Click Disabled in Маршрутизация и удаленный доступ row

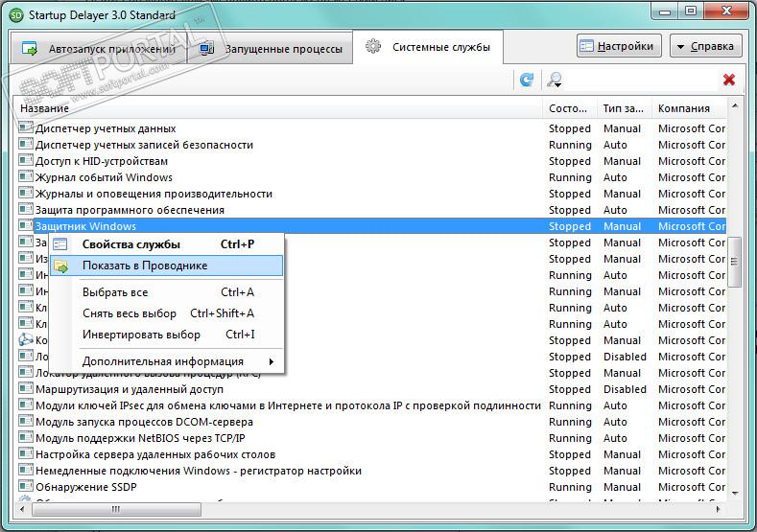point(625,389)
